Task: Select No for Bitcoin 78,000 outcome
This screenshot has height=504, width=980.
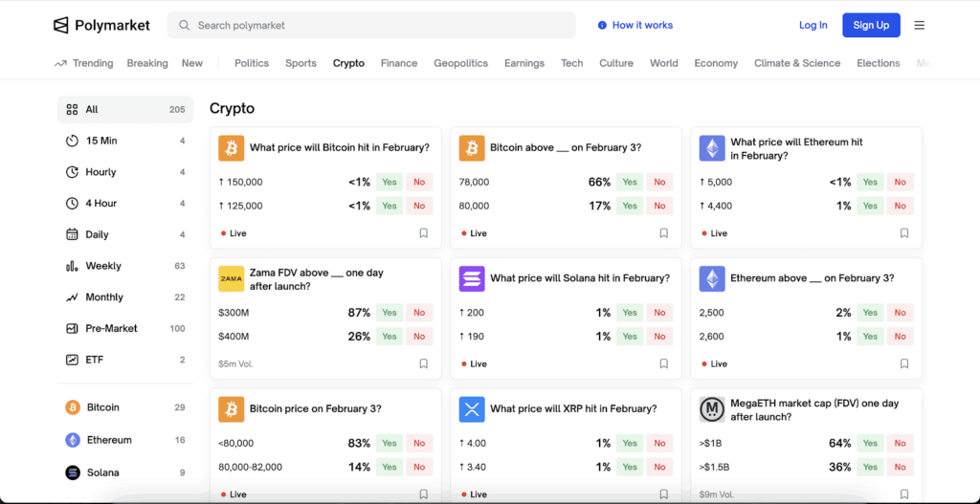Action: click(659, 182)
